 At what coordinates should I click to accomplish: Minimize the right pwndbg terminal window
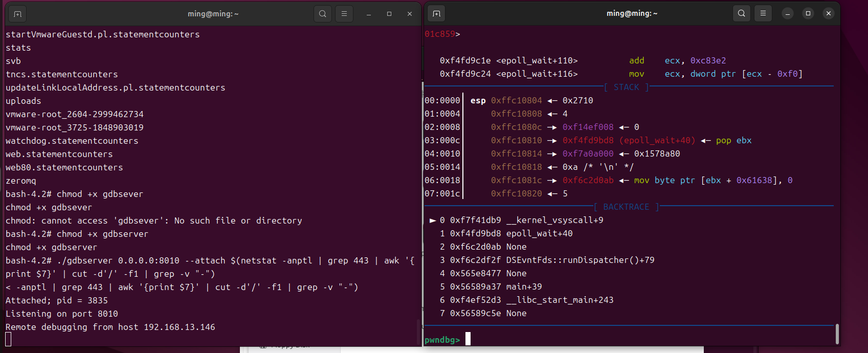(x=788, y=14)
